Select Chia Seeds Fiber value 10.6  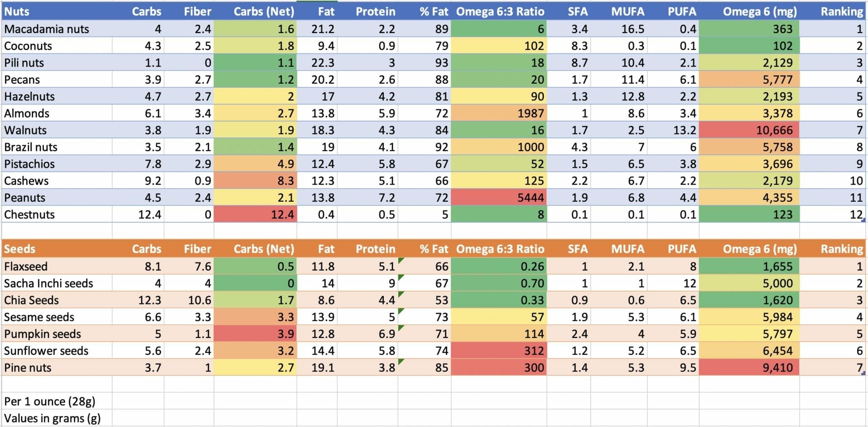pos(189,300)
